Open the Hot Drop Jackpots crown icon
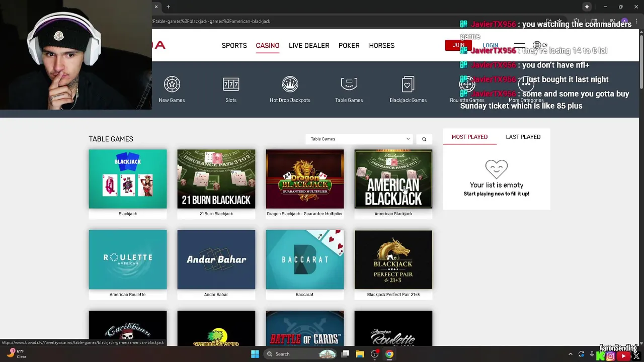Screen dimensions: 644x362 coord(290,84)
